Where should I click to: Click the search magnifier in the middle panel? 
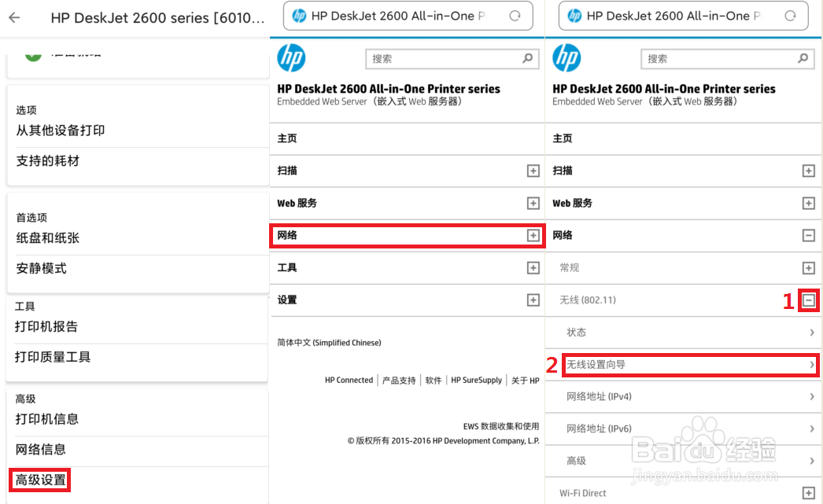[x=527, y=58]
